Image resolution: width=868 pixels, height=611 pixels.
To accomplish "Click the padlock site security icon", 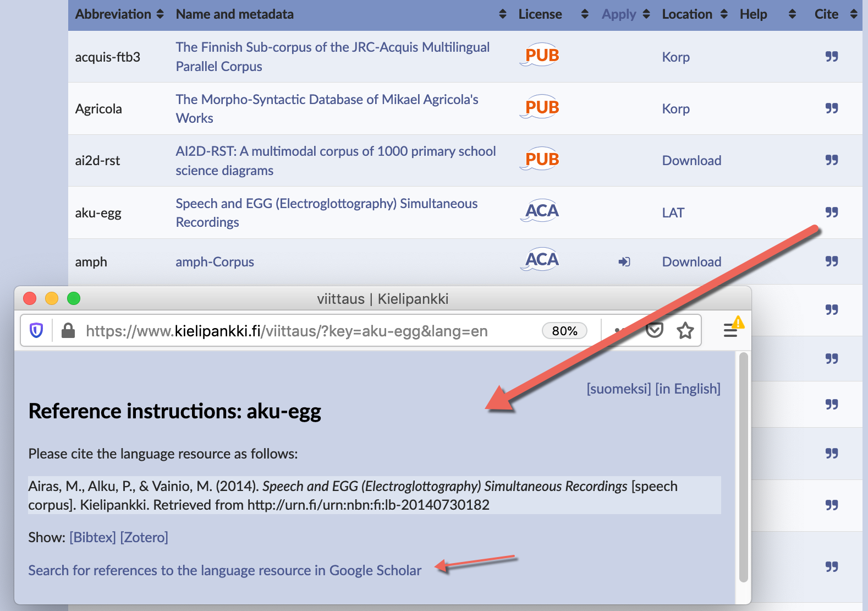I will (x=68, y=331).
